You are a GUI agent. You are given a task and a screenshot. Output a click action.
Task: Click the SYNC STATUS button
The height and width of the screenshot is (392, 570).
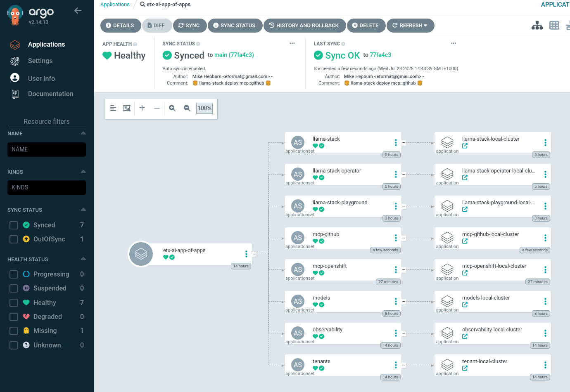[235, 26]
